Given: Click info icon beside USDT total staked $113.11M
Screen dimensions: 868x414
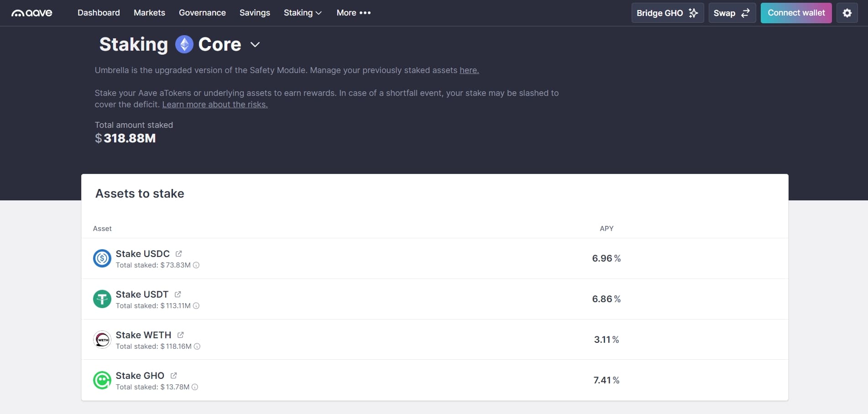Looking at the screenshot, I should (x=196, y=306).
